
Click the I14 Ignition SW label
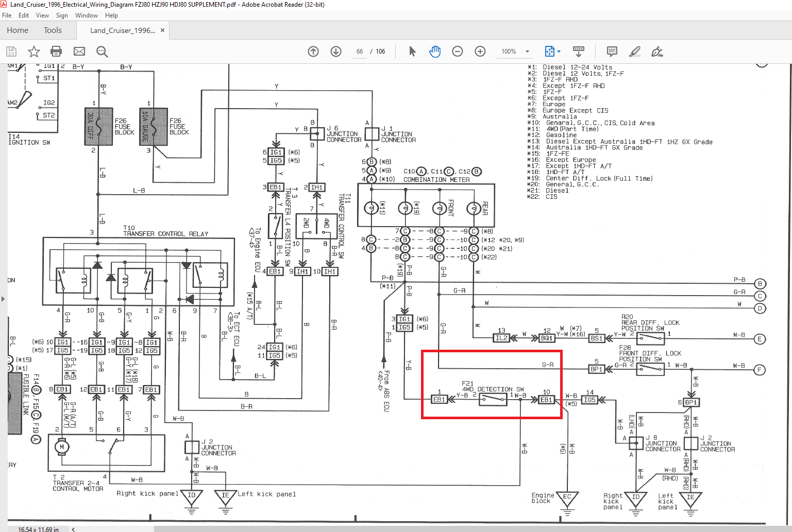(29, 140)
